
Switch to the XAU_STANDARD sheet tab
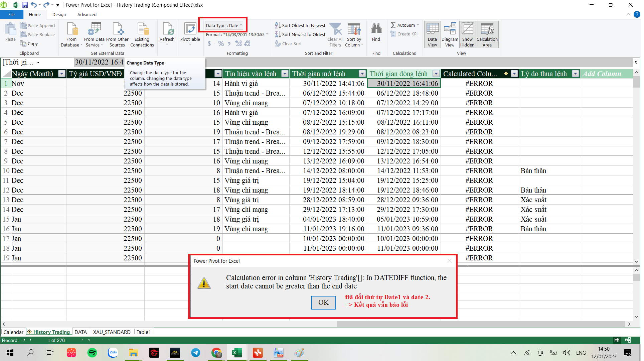point(112,332)
